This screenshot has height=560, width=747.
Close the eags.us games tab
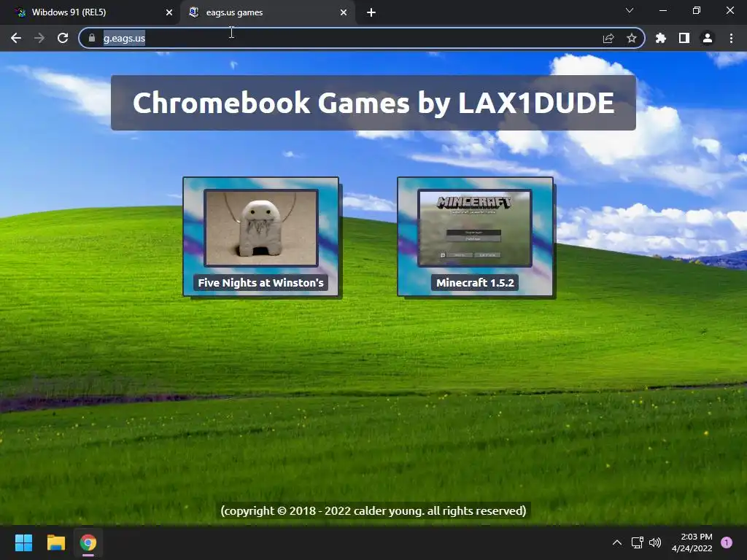click(344, 12)
